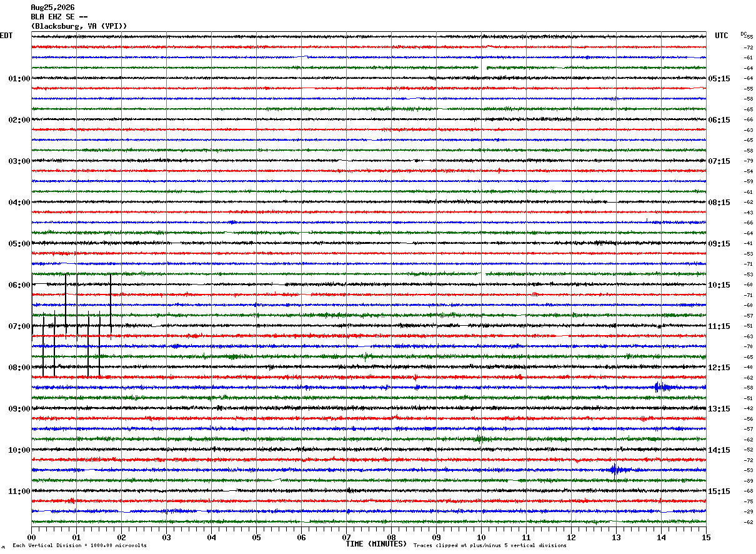Click minute tick label "11" on time axis
The image size is (756, 554).
coord(526,537)
